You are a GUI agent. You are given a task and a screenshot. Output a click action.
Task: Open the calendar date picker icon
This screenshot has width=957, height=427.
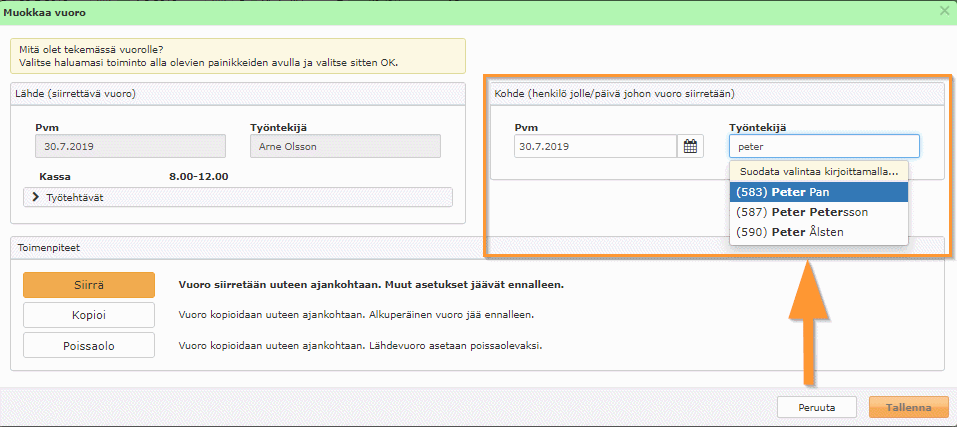[x=690, y=146]
